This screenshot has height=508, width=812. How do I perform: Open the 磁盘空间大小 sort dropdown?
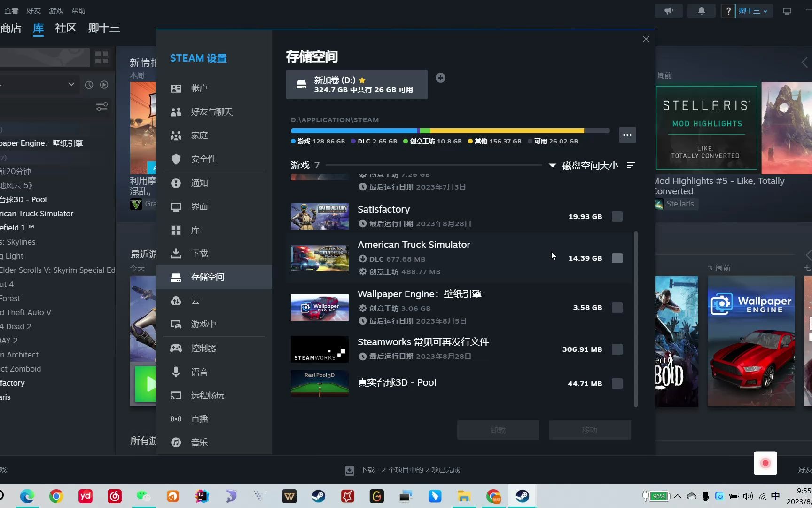click(585, 166)
